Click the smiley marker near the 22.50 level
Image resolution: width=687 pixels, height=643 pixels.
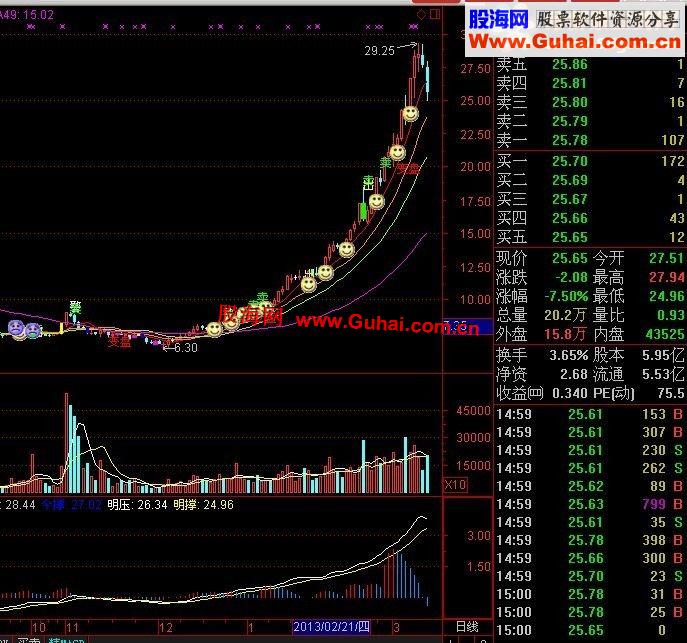pos(397,152)
